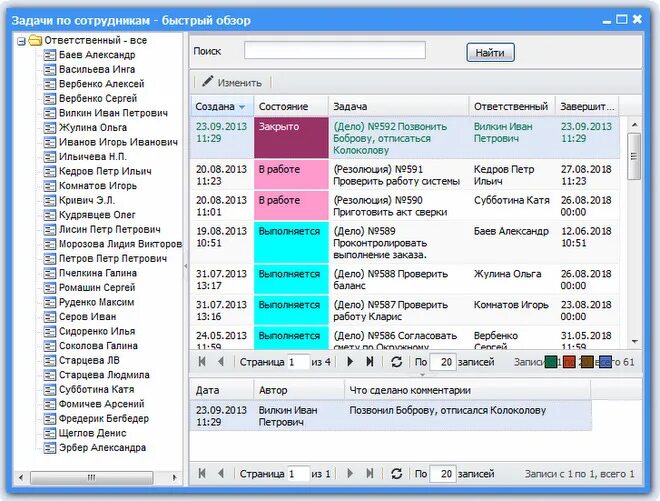Image resolution: width=660 pixels, height=501 pixels.
Task: Click the Закрыто status cell
Action: 291,138
